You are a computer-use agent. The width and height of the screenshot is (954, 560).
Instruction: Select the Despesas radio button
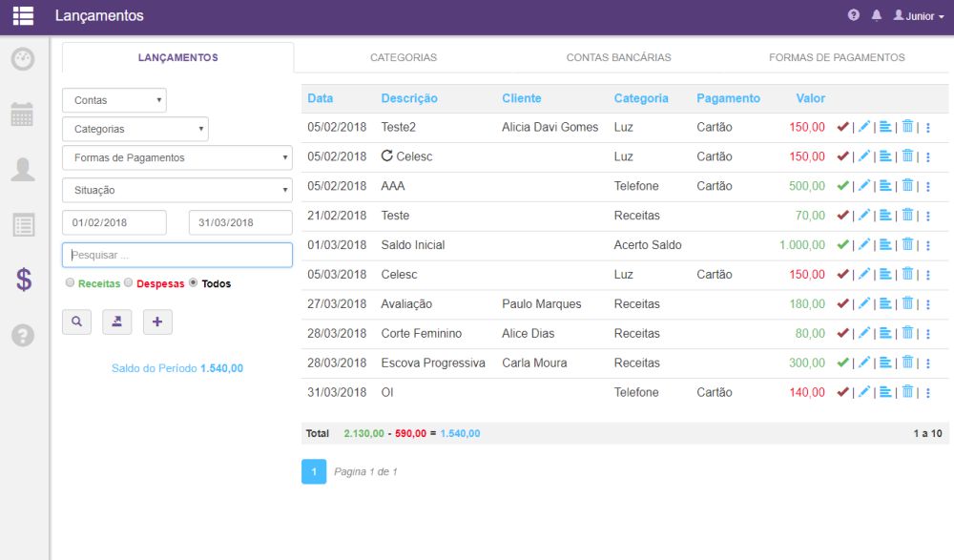129,282
